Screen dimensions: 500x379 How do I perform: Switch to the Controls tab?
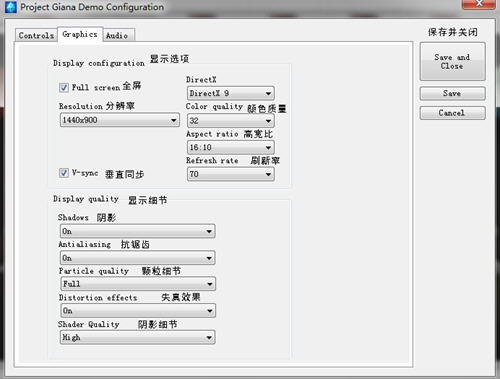pos(36,35)
